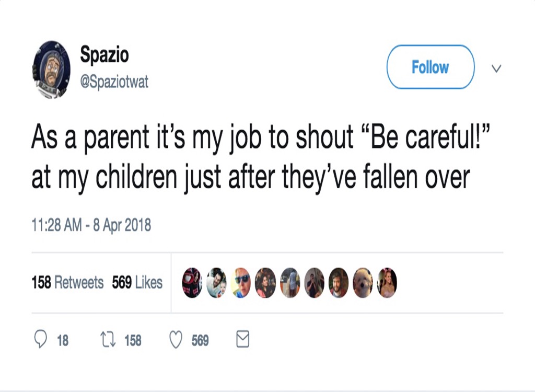Click the tweet text about shouting "Be careful!"
The width and height of the screenshot is (535, 392).
click(x=251, y=157)
